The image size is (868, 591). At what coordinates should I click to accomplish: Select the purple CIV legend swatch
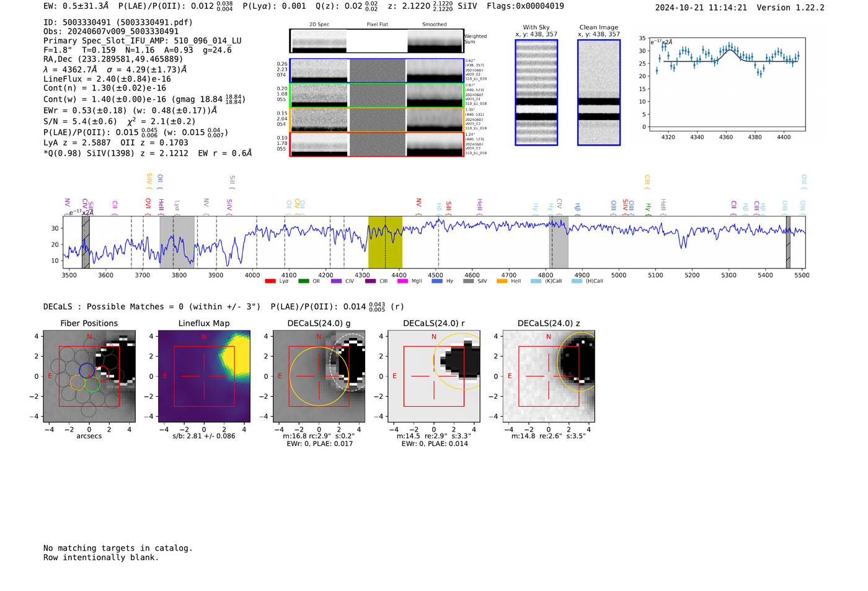pyautogui.click(x=337, y=281)
